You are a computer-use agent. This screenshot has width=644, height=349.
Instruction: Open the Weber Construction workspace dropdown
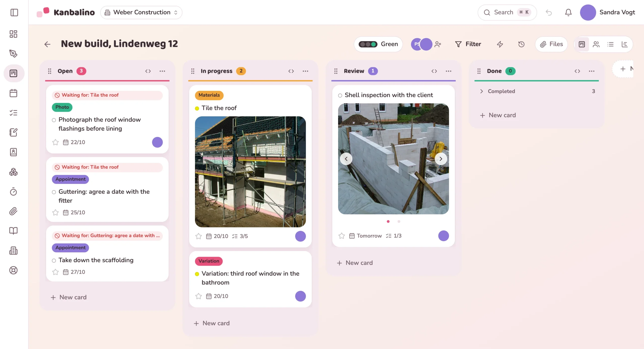pos(141,12)
